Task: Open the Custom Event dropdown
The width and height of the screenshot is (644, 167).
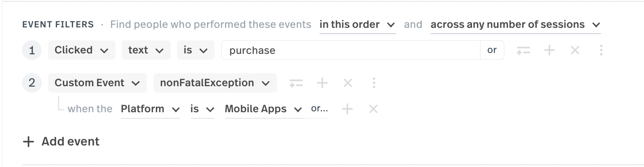Action: tap(97, 83)
